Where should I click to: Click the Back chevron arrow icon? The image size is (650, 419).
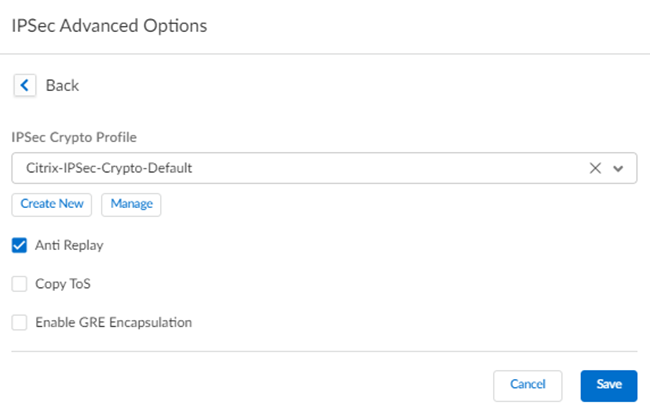coord(24,85)
